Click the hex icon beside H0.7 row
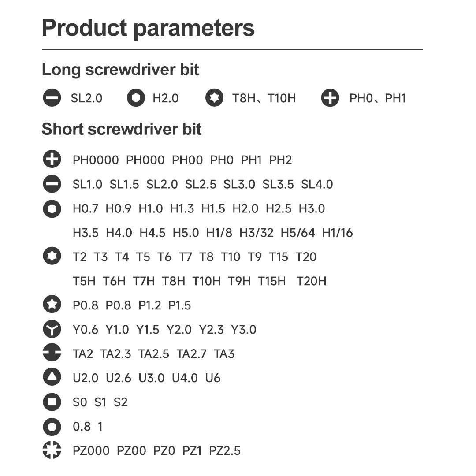 coord(52,208)
